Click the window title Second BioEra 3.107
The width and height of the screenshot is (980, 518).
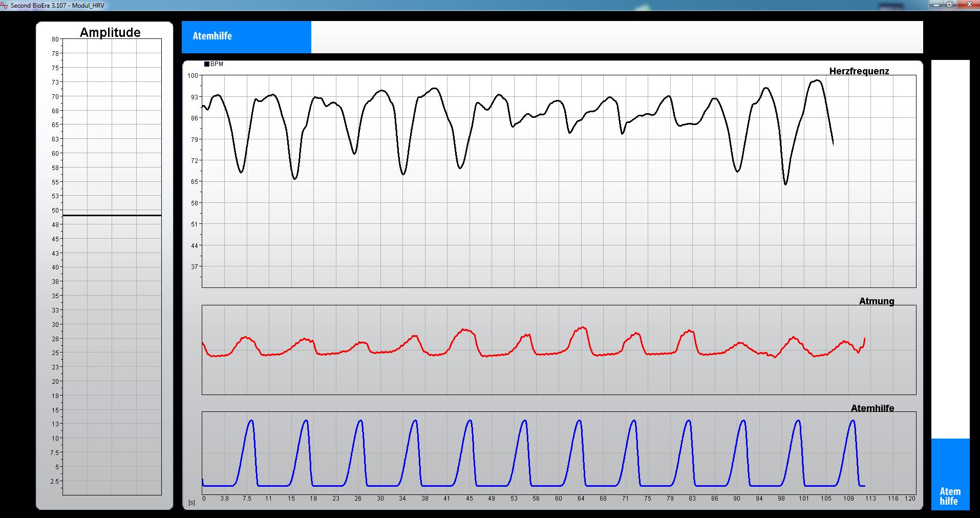[x=57, y=6]
